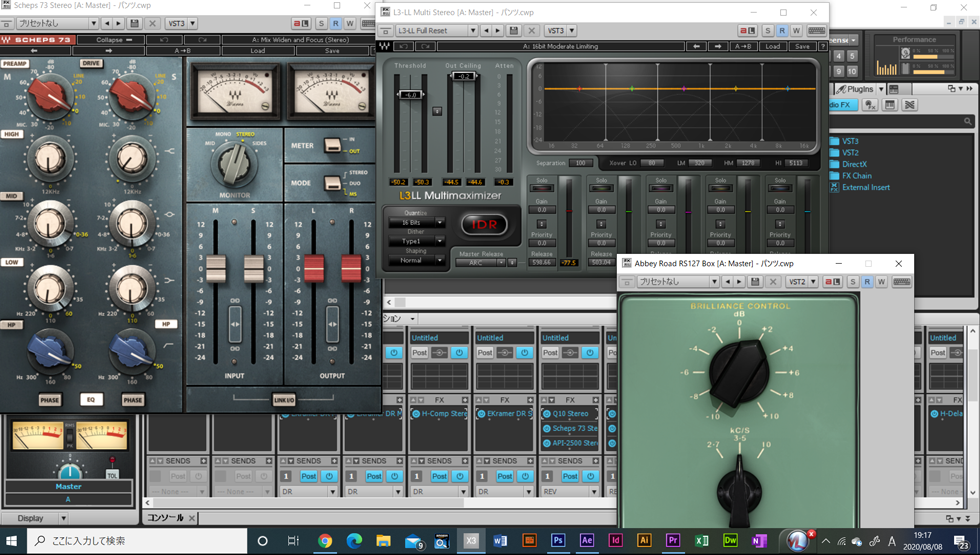Select the コンソール tab
Screen dimensions: 980x555
click(x=165, y=518)
